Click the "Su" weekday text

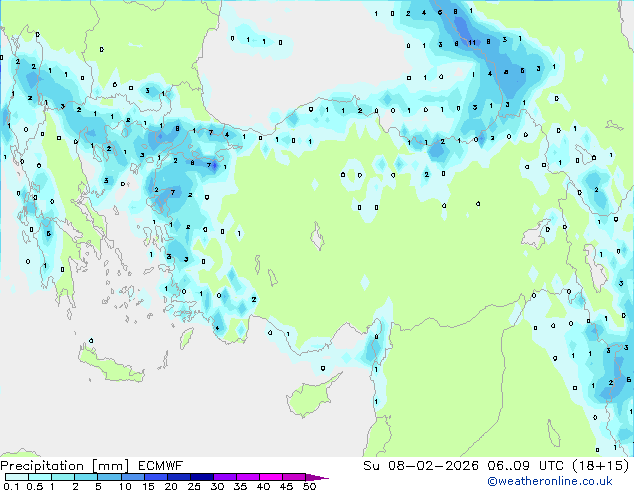(371, 466)
